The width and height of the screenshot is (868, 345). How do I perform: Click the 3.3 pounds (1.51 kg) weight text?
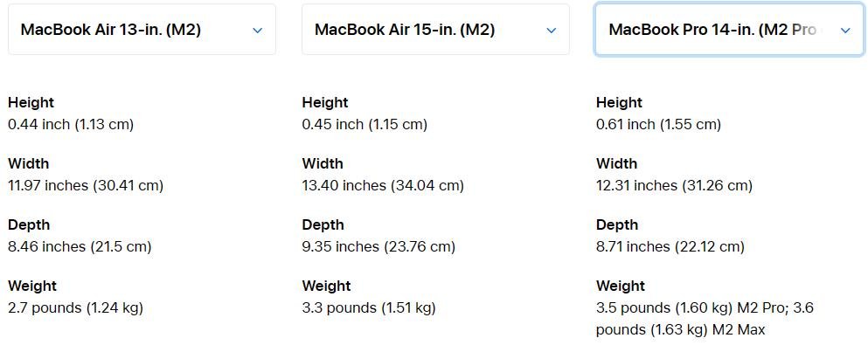[369, 308]
